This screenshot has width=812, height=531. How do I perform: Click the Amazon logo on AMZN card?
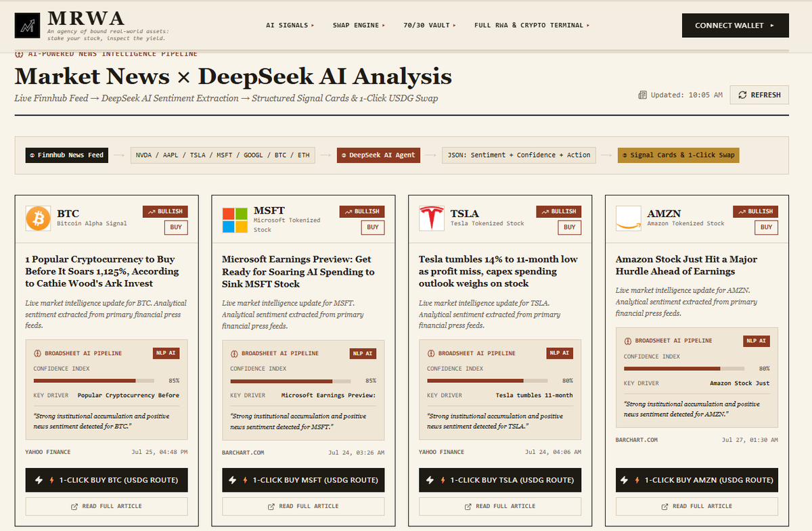point(629,218)
